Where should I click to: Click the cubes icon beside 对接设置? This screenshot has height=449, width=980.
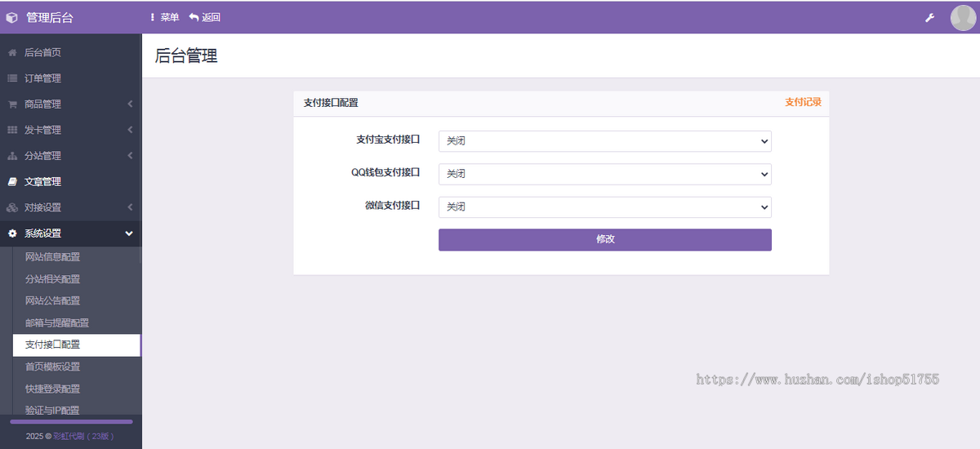(x=12, y=207)
